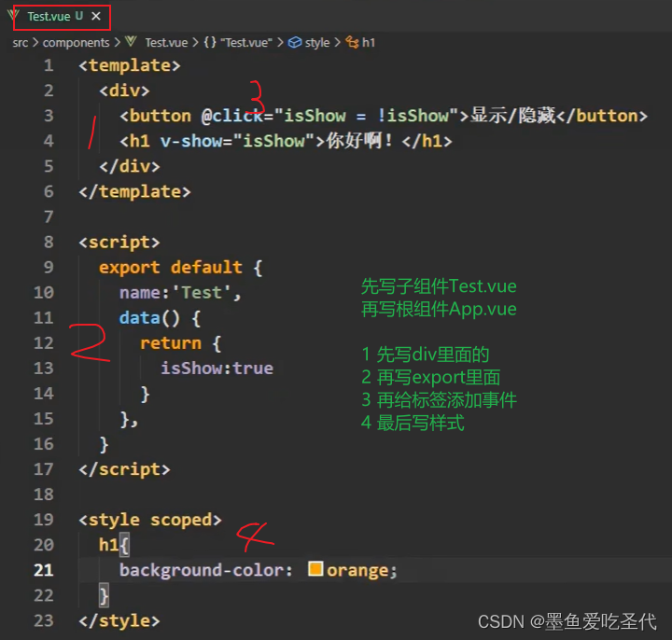Screen dimensions: 672x640
Task: Click line number 19 in gutter
Action: pos(44,520)
